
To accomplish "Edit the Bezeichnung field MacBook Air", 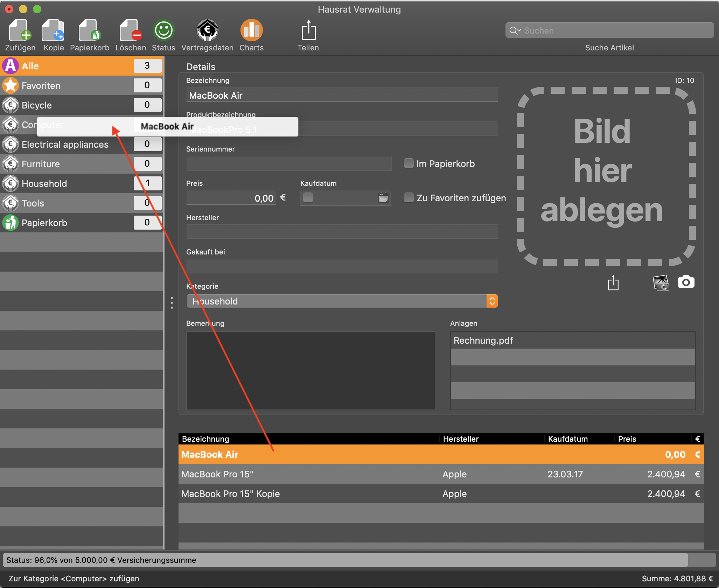I will [x=342, y=95].
